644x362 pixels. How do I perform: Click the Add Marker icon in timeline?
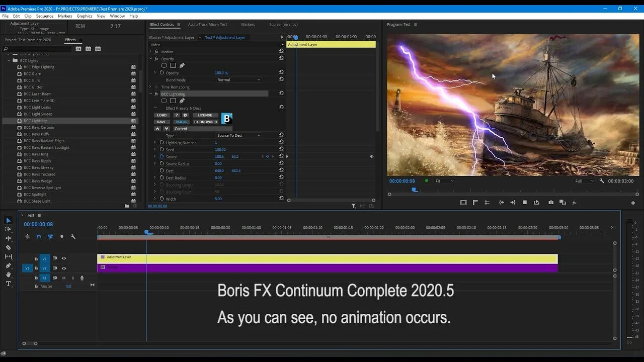(62, 237)
